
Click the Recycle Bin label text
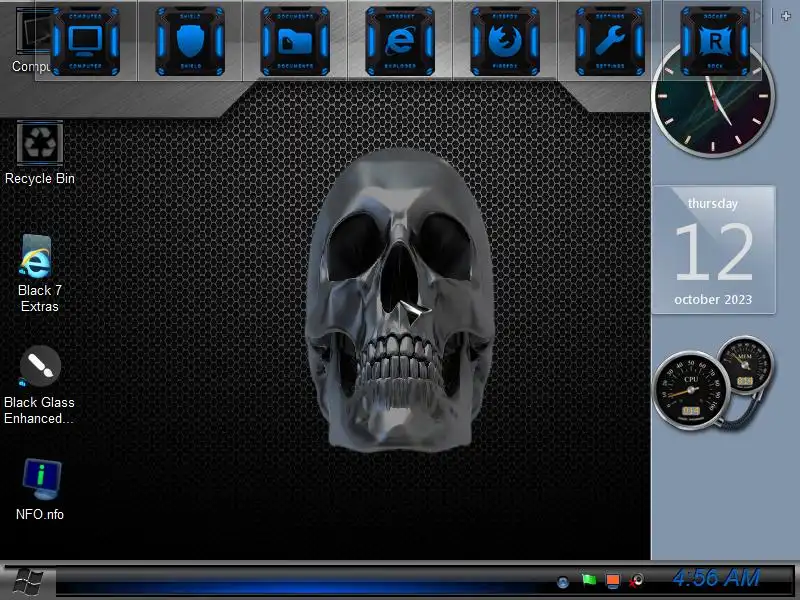pos(40,179)
